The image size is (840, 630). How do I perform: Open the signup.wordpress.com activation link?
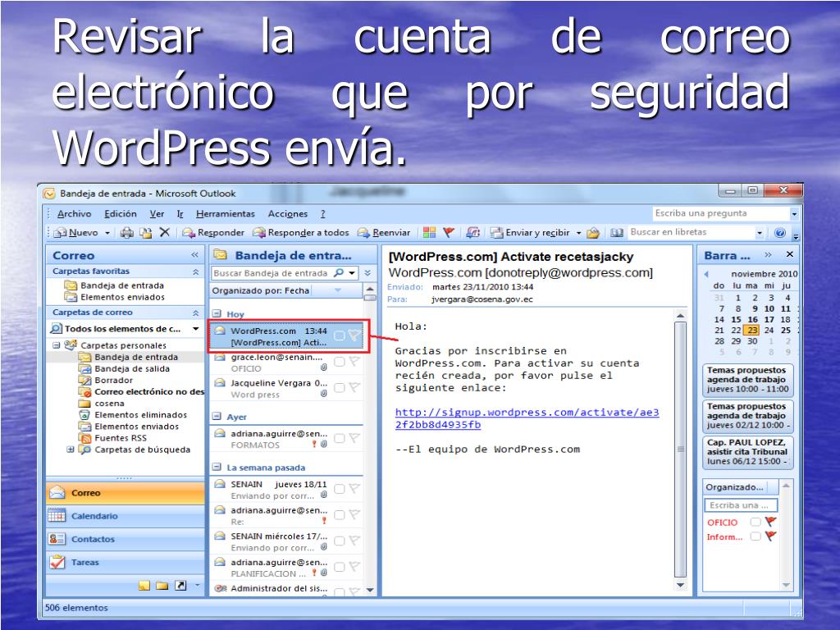coord(527,418)
